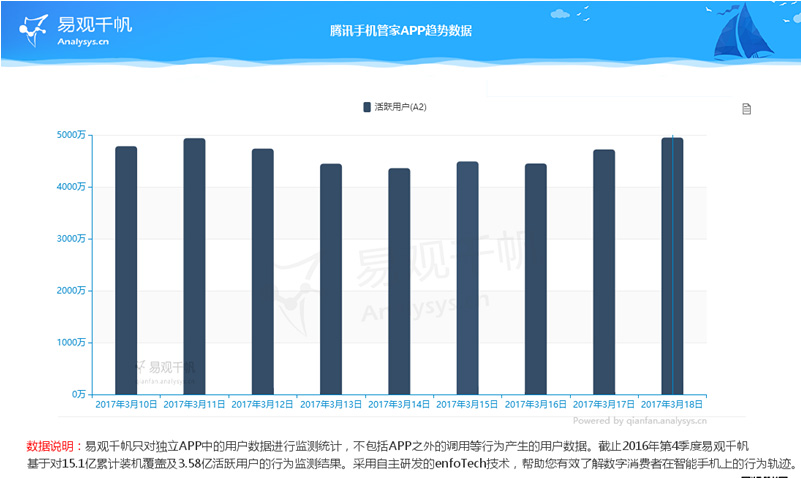
Task: Open the data view document icon
Action: (746, 109)
